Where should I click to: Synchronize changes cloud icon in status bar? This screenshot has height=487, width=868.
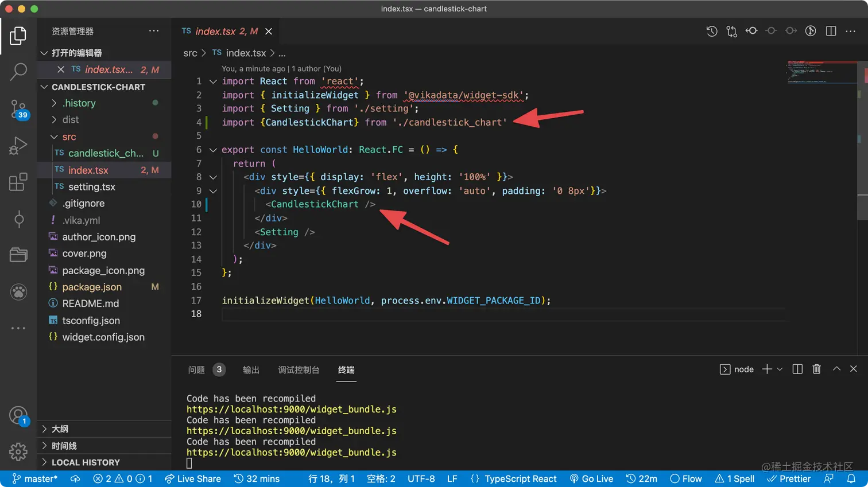[75, 478]
